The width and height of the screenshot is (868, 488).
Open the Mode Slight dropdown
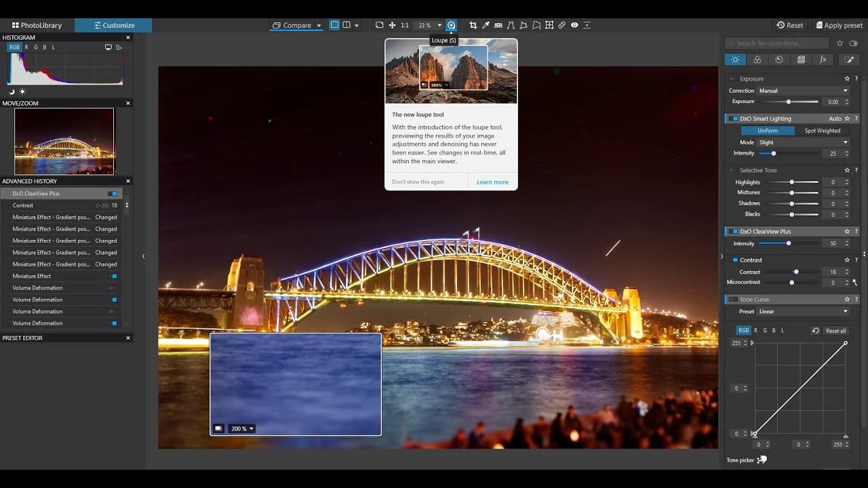(804, 142)
